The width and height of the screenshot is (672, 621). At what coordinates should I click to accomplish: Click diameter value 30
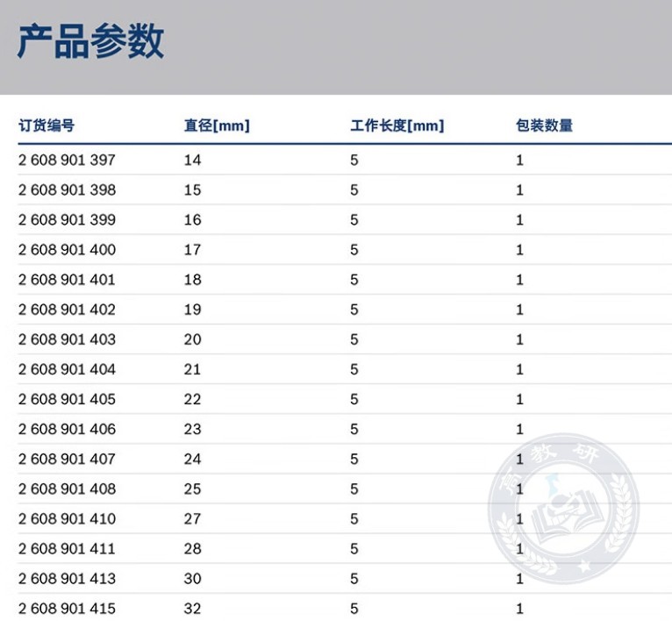pos(192,579)
